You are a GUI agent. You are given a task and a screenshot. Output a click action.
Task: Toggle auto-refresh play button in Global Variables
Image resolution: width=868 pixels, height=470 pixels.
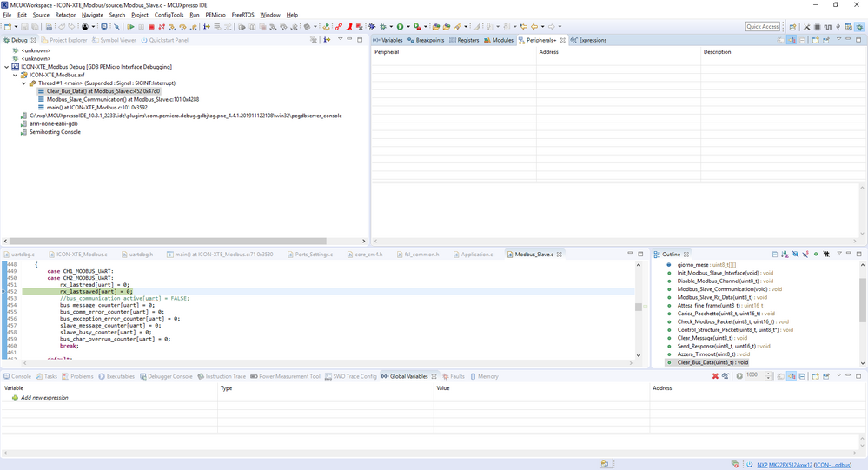click(x=739, y=376)
